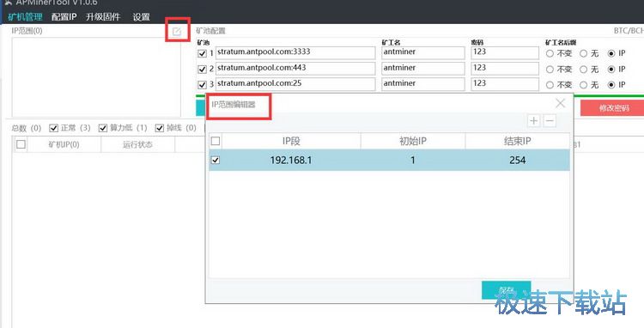Set 不变 suffix for pool 3
This screenshot has width=644, height=328.
click(x=550, y=85)
